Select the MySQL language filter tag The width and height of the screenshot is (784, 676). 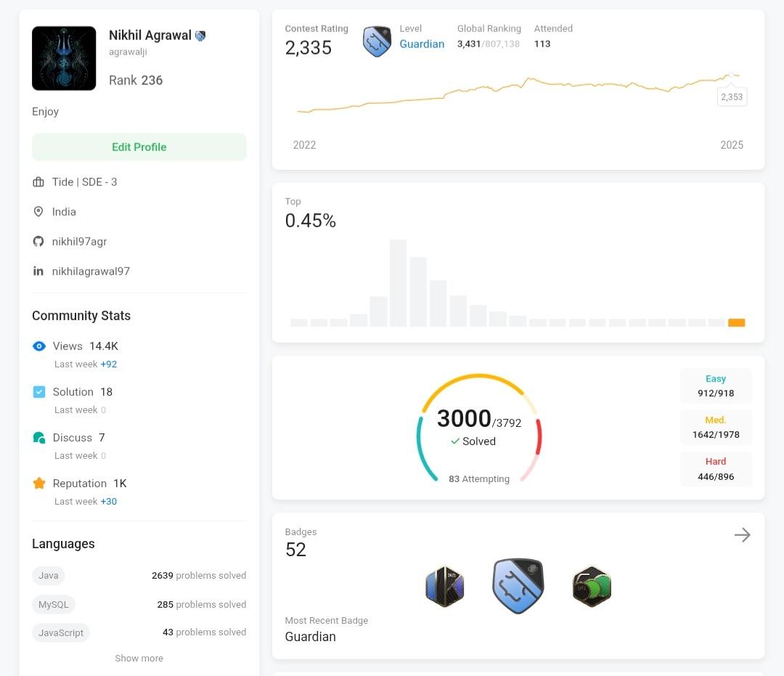(53, 604)
